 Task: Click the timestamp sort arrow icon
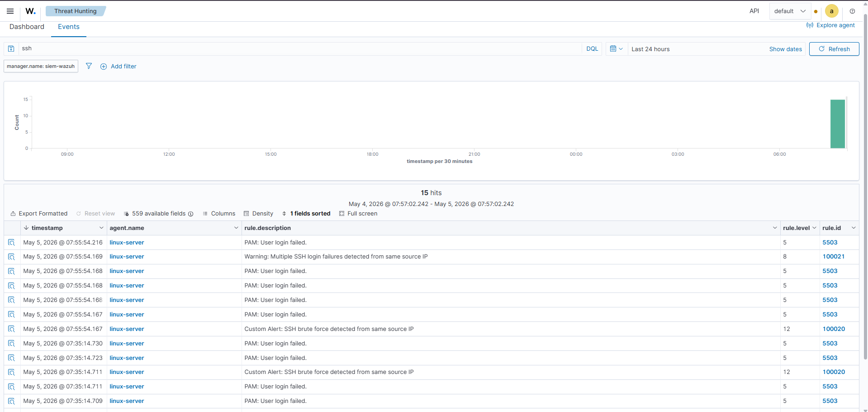[26, 228]
